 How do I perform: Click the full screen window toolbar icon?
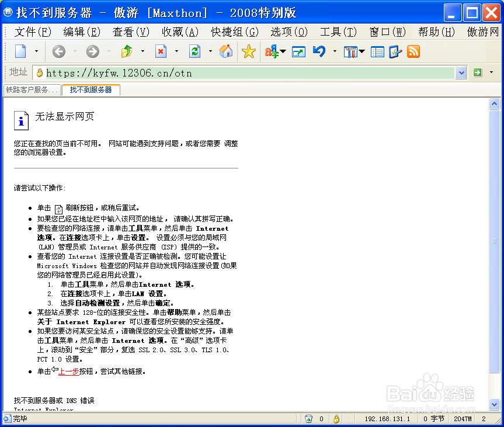coord(298,52)
